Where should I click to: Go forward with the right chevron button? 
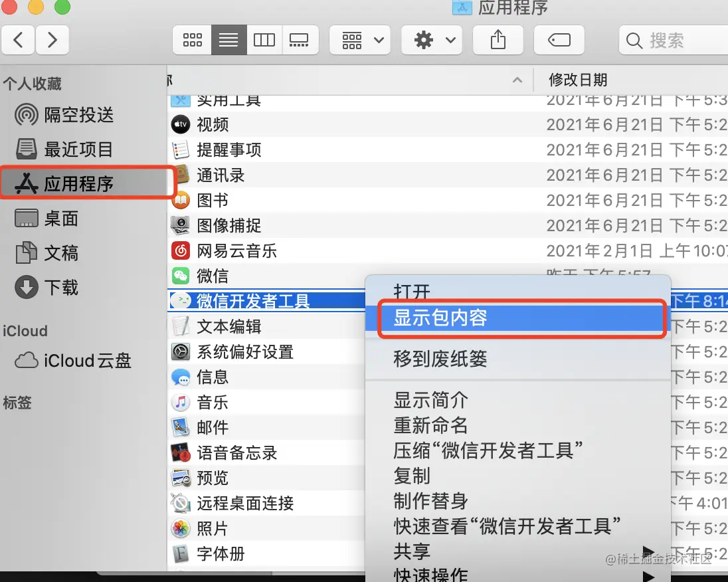(52, 40)
